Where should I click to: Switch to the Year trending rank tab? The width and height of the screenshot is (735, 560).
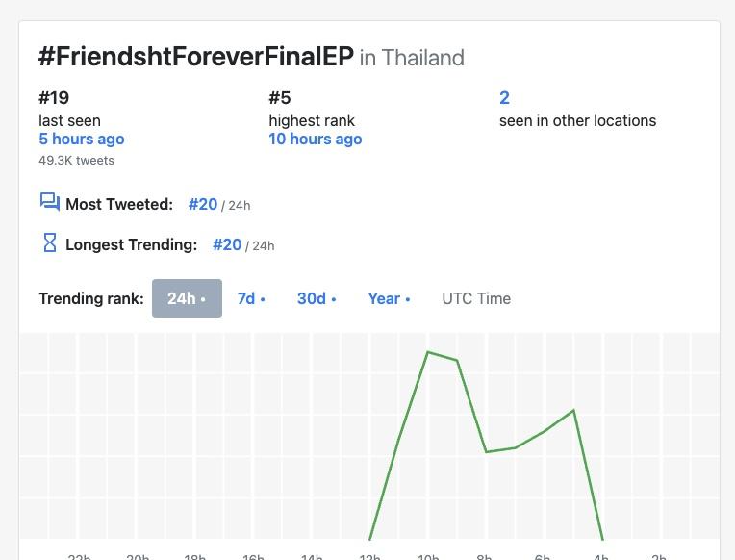coord(388,298)
